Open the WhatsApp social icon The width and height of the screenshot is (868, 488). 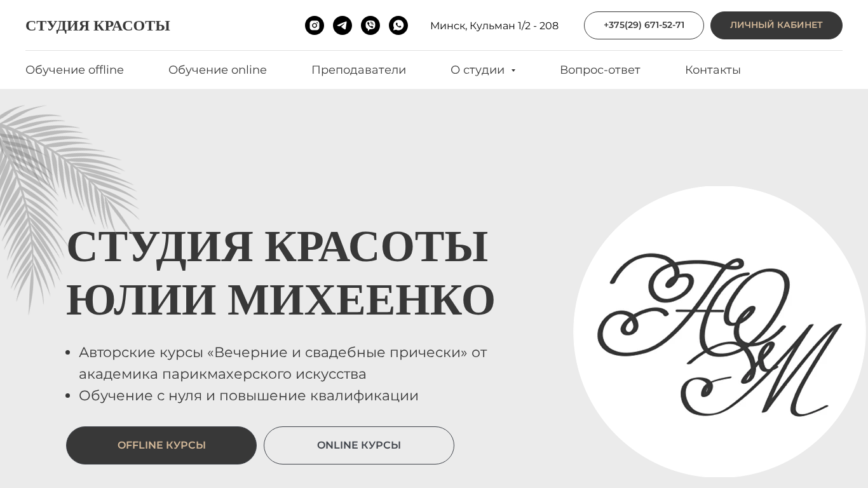tap(398, 25)
